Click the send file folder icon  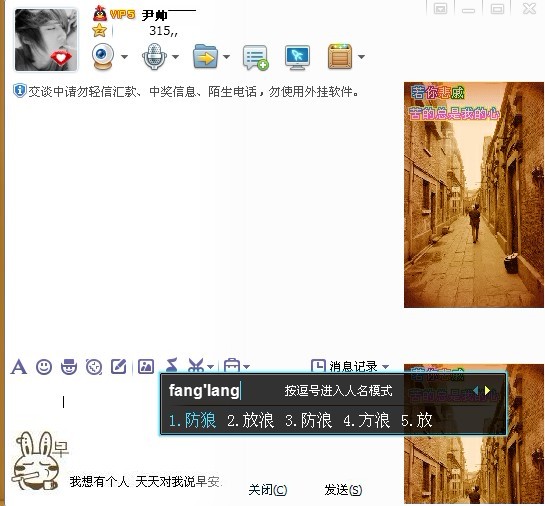(205, 56)
